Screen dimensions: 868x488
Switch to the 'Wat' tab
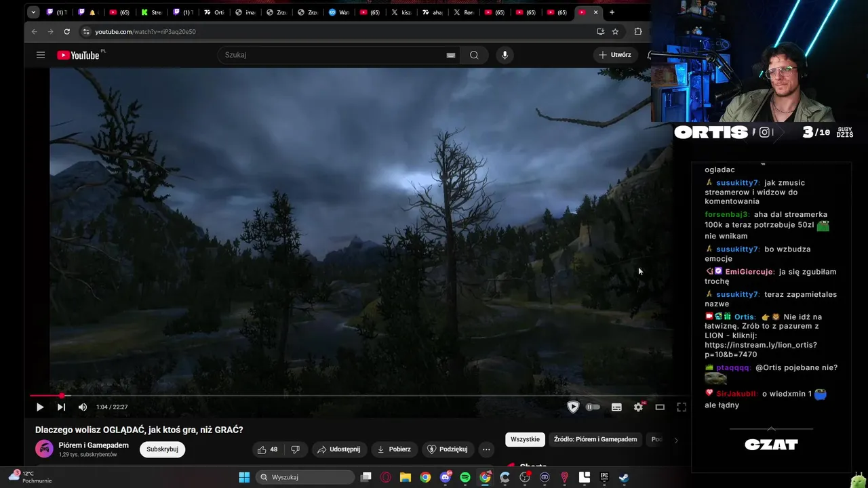tap(339, 12)
